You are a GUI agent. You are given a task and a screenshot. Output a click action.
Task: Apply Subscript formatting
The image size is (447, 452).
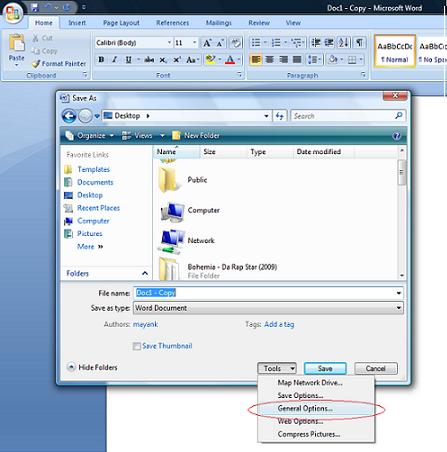tap(163, 60)
